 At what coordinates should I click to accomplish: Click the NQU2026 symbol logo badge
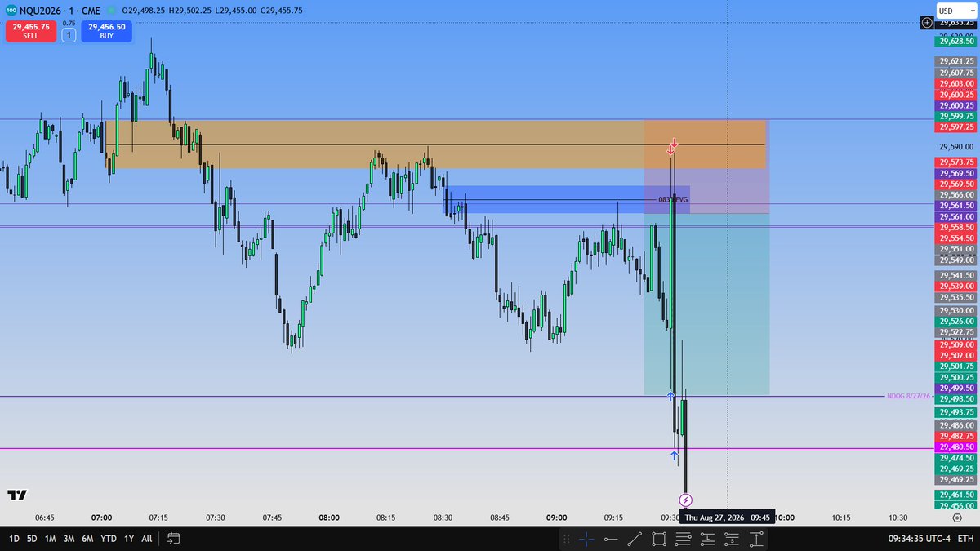11,11
